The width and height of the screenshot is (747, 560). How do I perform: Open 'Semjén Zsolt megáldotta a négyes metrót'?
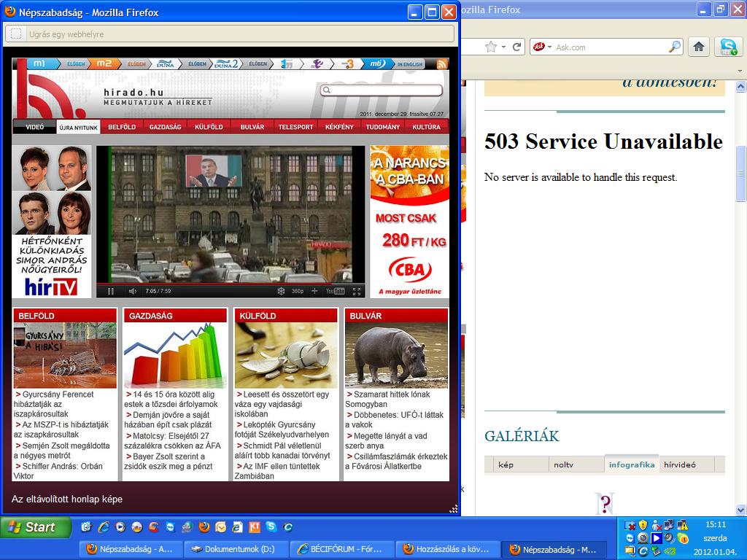pos(62,451)
